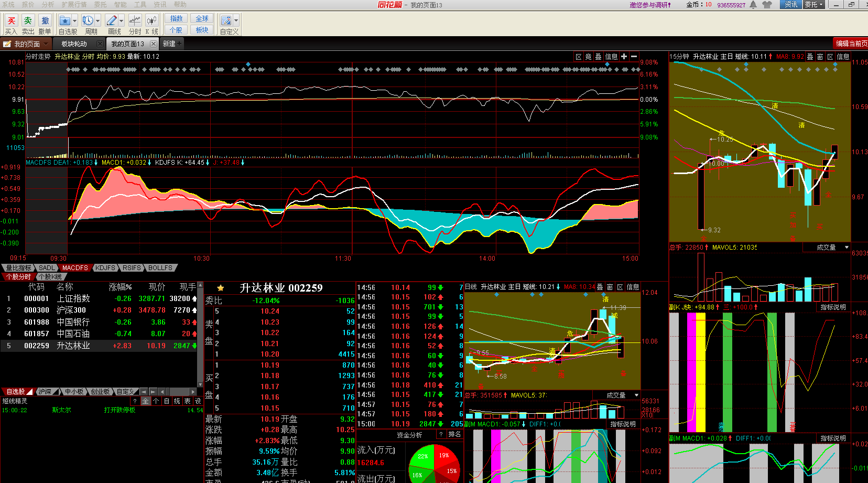Click the 板块 toolbar button
This screenshot has width=868, height=483.
tap(202, 30)
